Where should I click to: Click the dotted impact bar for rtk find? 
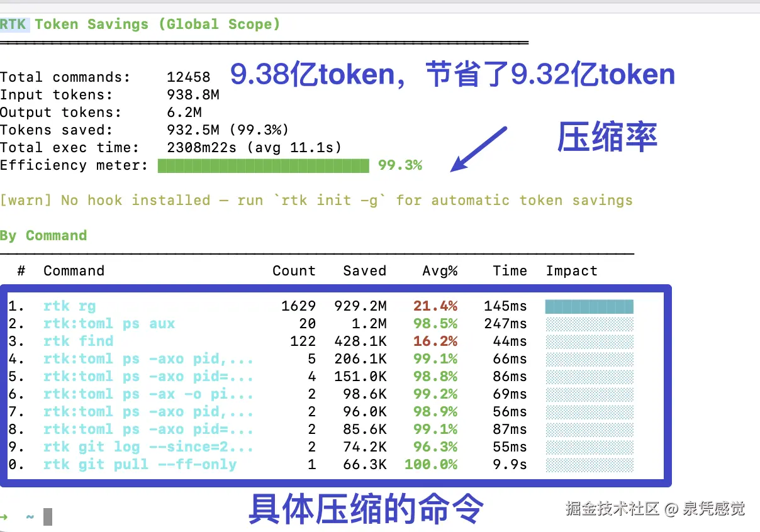click(x=590, y=341)
